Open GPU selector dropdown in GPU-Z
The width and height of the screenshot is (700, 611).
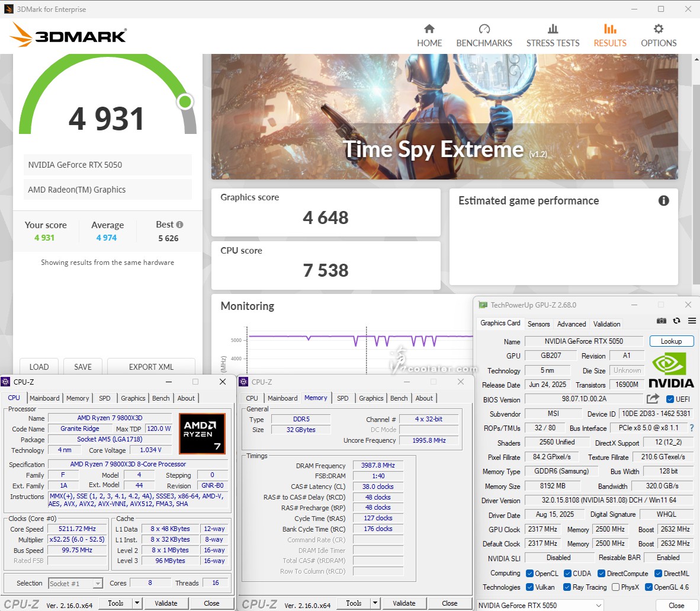click(541, 605)
